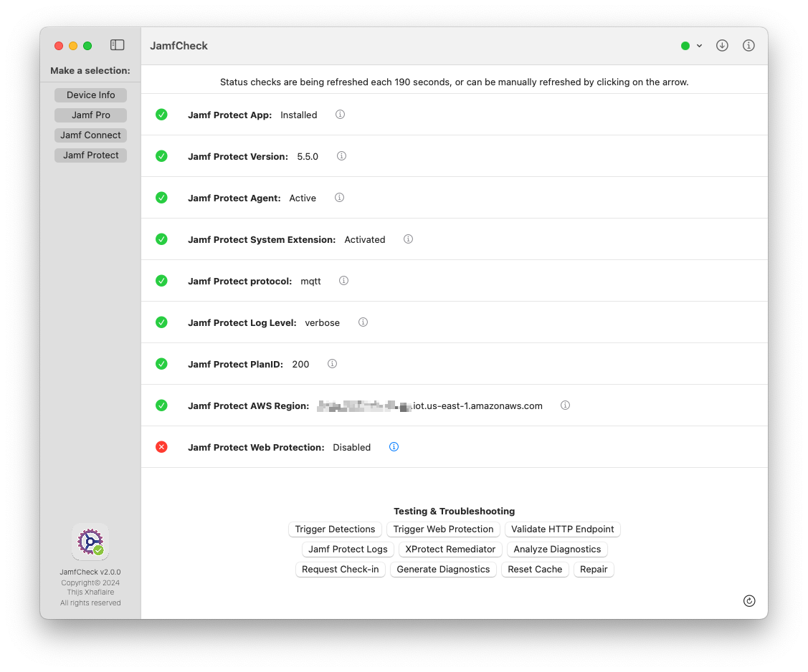Click the Validate HTTP Endpoint button
Image resolution: width=808 pixels, height=672 pixels.
(562, 529)
